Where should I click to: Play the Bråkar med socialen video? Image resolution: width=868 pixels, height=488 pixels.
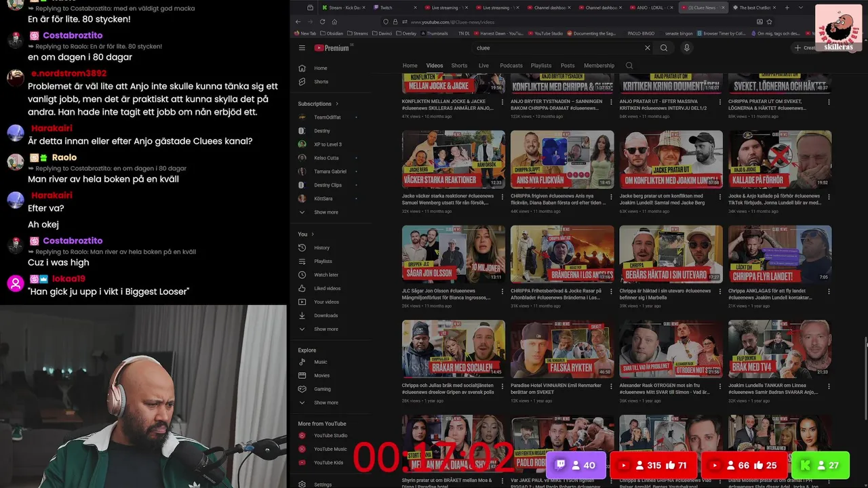click(453, 349)
